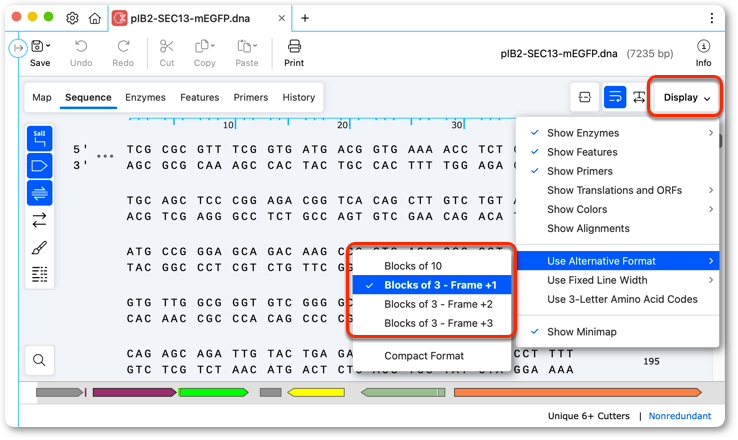Uncheck Show Primers in Display menu
This screenshot has height=440, width=738.
(618, 171)
